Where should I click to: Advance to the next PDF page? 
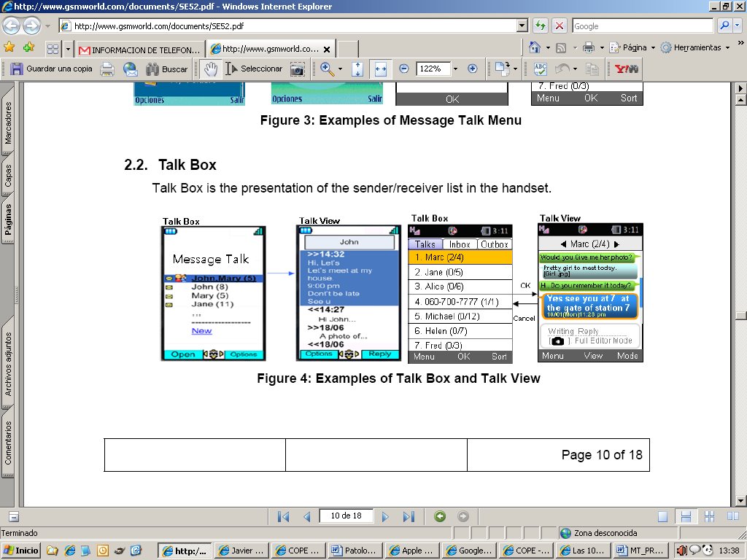coord(385,516)
